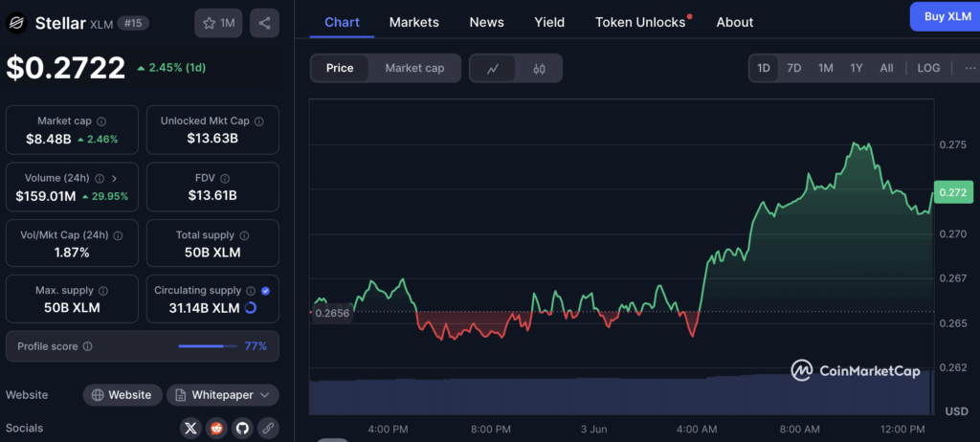Image resolution: width=980 pixels, height=442 pixels.
Task: Open the Chart tab
Action: coord(342,22)
